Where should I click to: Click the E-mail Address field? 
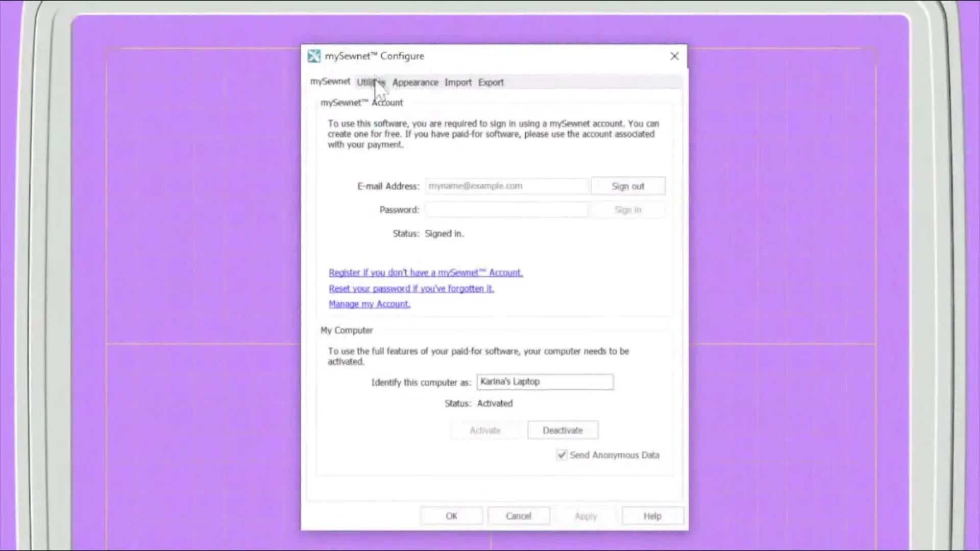coord(506,186)
